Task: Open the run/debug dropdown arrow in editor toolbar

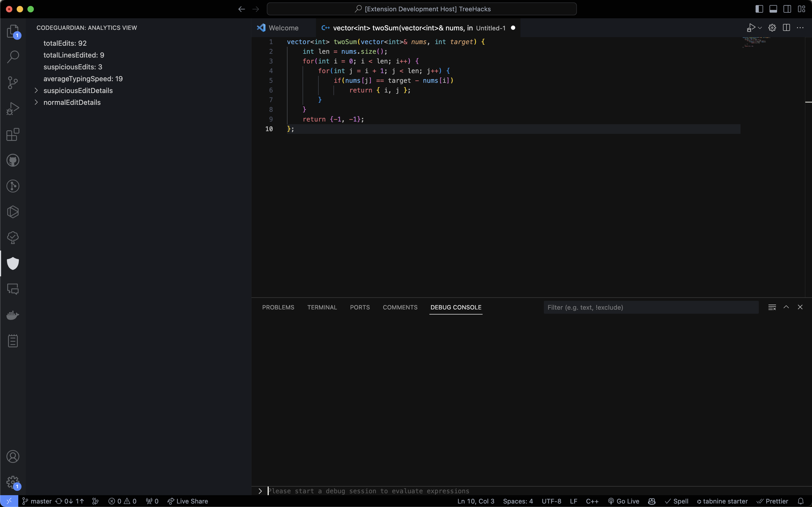Action: pyautogui.click(x=760, y=28)
